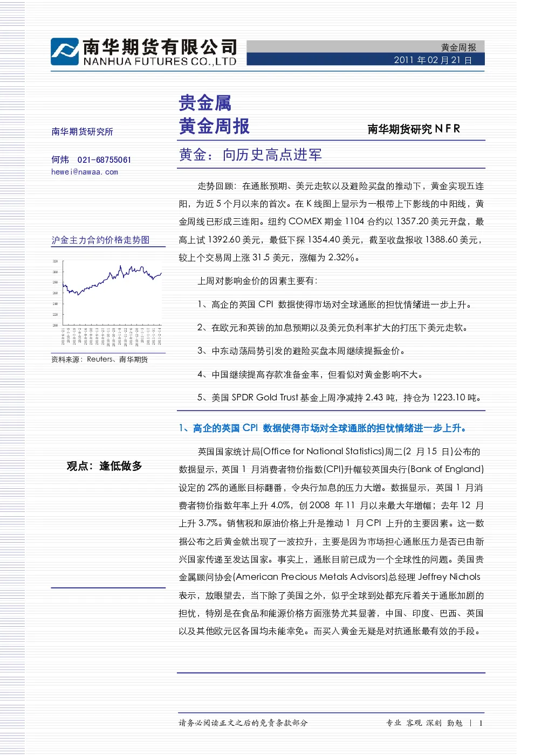Click the Nanhua Futures logo icon
The width and height of the screenshot is (535, 756).
(65, 52)
